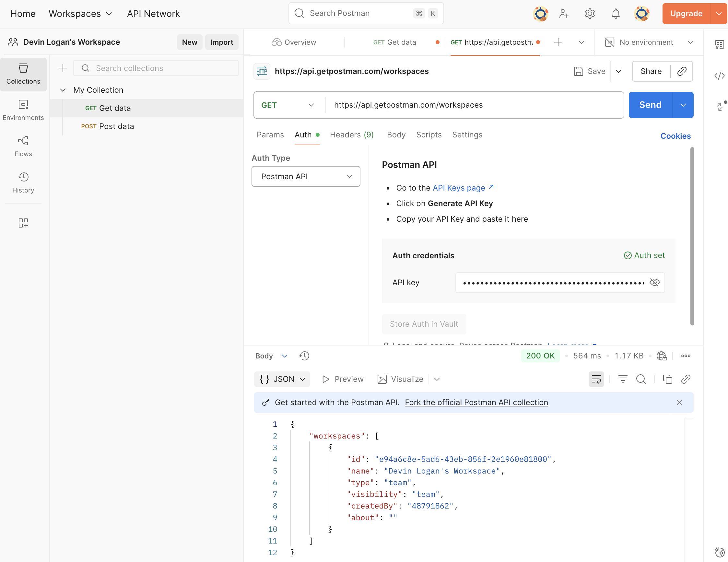728x562 pixels.
Task: Dismiss the Postman API banner
Action: tap(679, 402)
